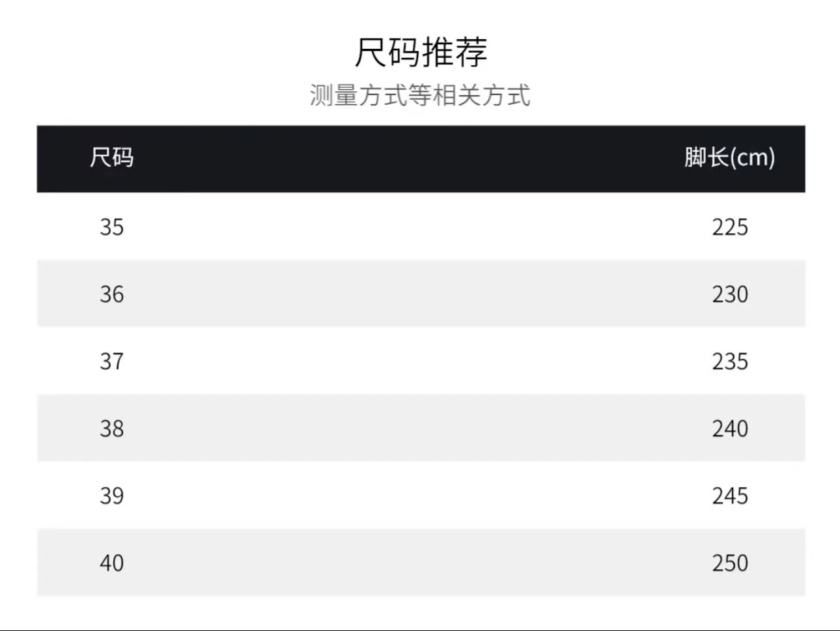Click the 240 foot length value

coord(729,428)
